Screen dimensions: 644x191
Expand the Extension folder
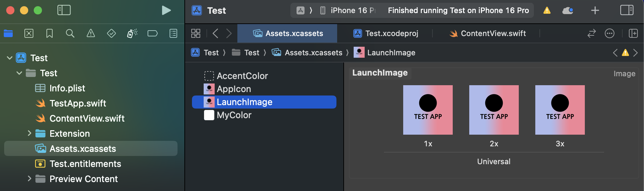click(29, 133)
